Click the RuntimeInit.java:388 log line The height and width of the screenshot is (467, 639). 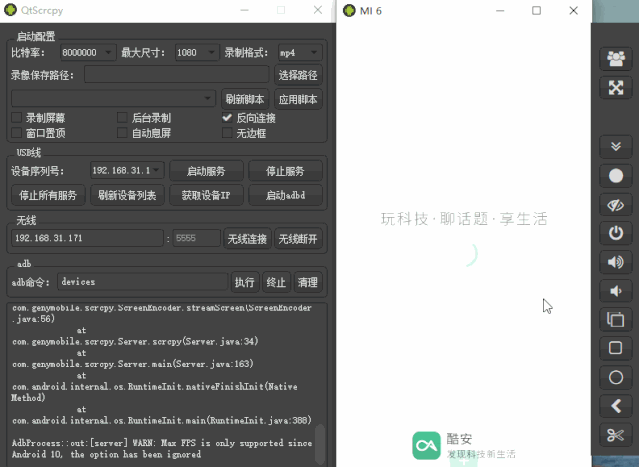162,420
